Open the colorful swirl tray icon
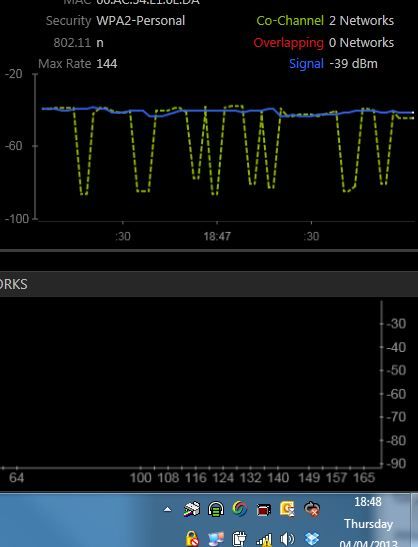Screen dimensions: 418x547 (x=240, y=509)
